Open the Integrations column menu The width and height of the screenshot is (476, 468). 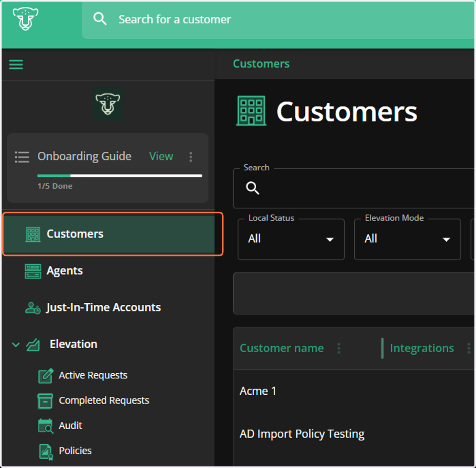tap(468, 348)
